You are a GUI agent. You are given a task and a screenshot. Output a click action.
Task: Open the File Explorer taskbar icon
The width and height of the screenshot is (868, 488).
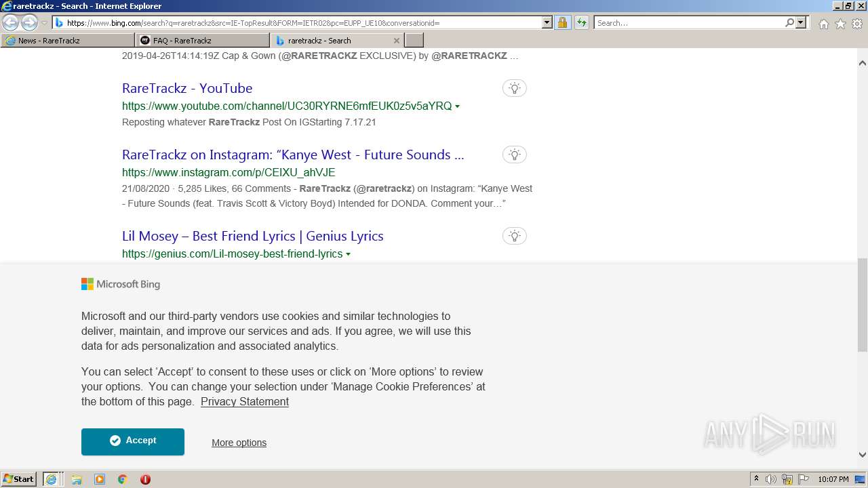(x=77, y=479)
